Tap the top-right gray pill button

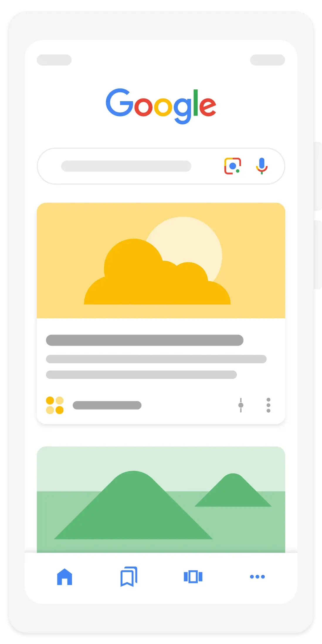(267, 60)
